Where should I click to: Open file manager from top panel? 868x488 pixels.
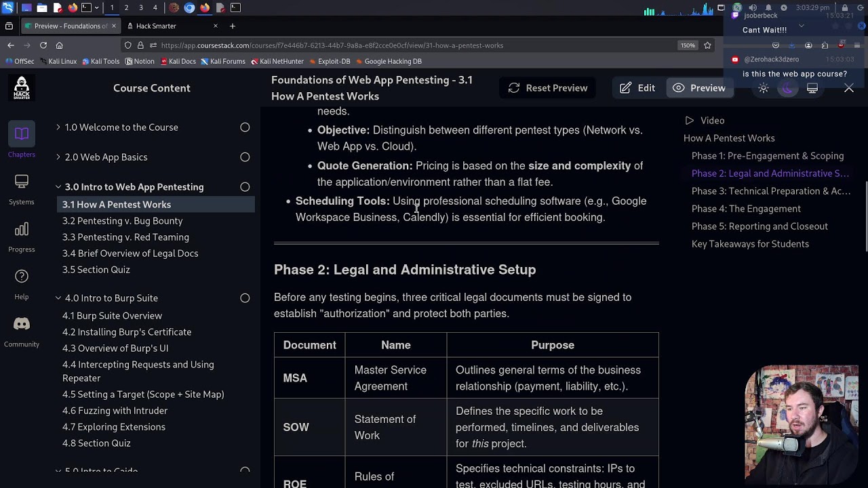(x=41, y=7)
